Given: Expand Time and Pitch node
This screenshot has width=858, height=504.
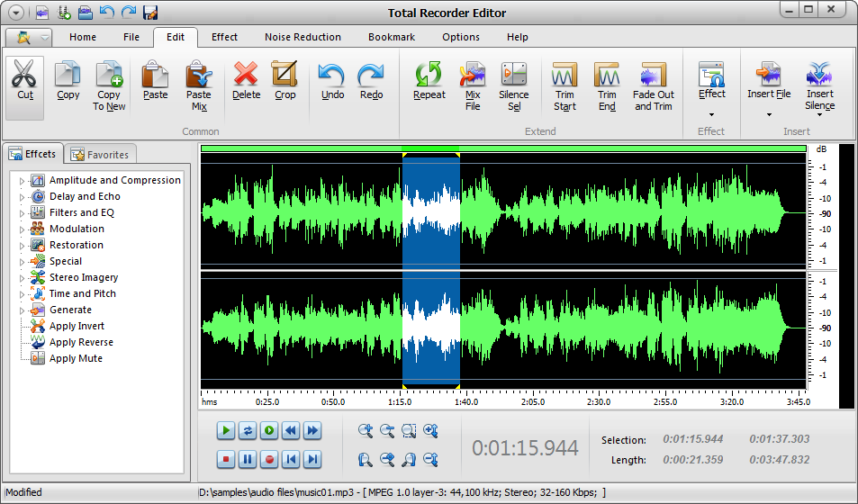Looking at the screenshot, I should (x=22, y=294).
